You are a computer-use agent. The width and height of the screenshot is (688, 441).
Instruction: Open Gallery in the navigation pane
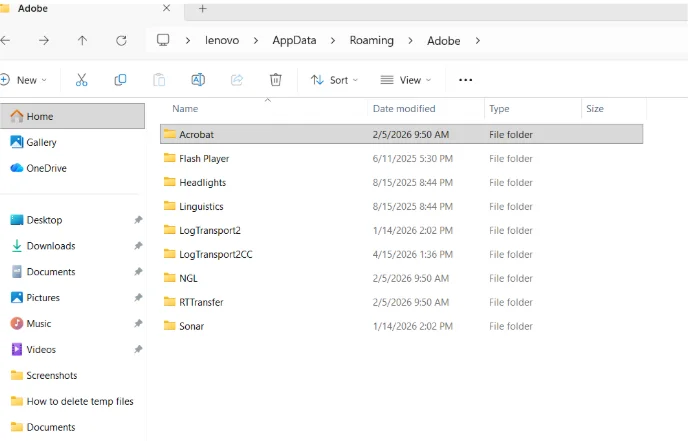pyautogui.click(x=41, y=142)
